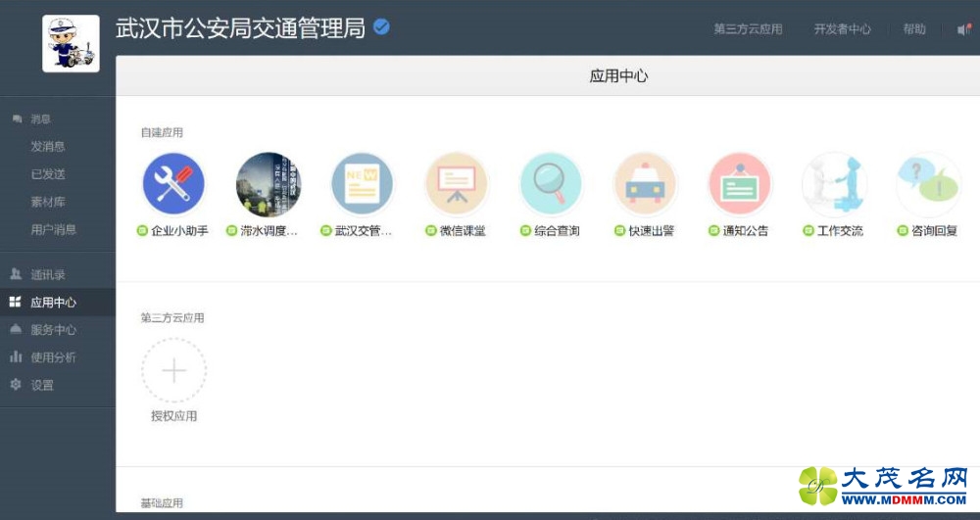Screen dimensions: 980x520
Task: Click the 通讯录 contacts sidebar icon
Action: (17, 274)
